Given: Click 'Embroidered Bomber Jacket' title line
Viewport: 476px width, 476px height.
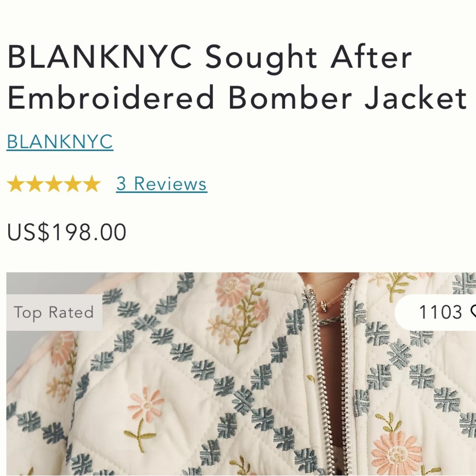Looking at the screenshot, I should 237,98.
